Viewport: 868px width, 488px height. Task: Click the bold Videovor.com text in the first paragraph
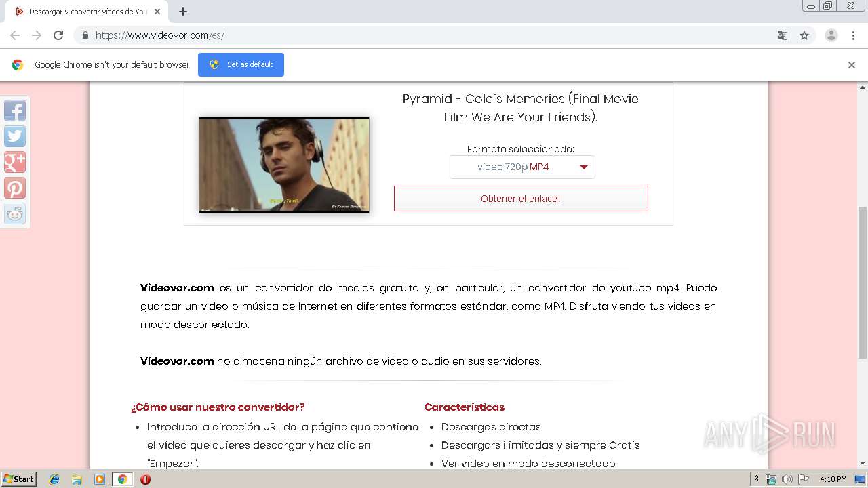177,288
